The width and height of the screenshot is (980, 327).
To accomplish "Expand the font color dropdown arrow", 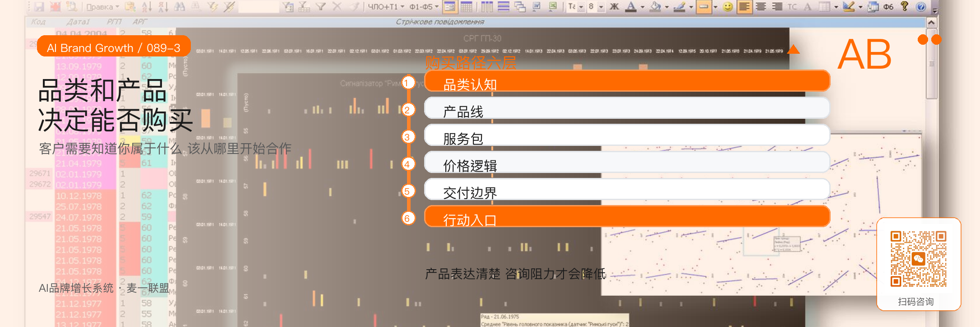I will pos(642,7).
